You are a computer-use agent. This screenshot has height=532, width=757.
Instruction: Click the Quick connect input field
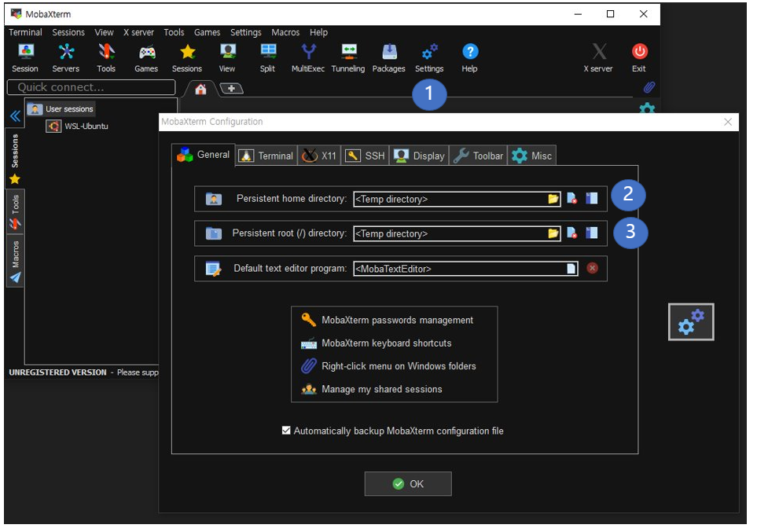[91, 87]
